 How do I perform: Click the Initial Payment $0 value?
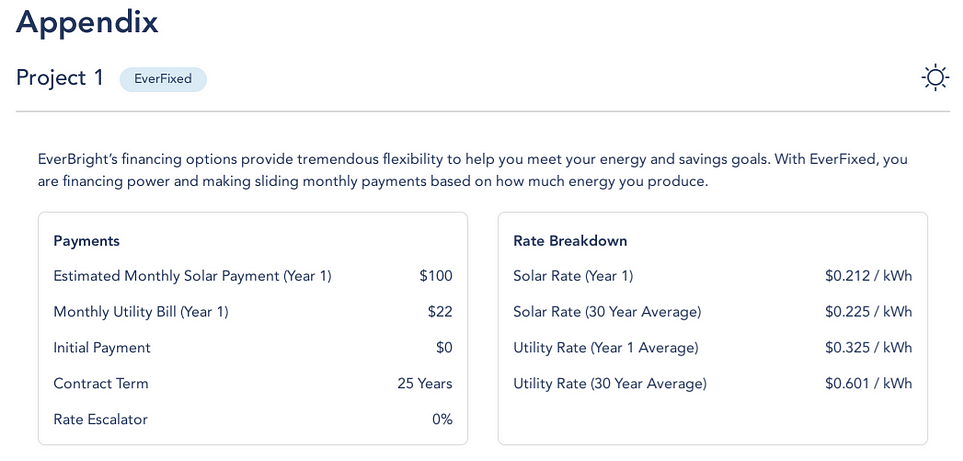444,347
